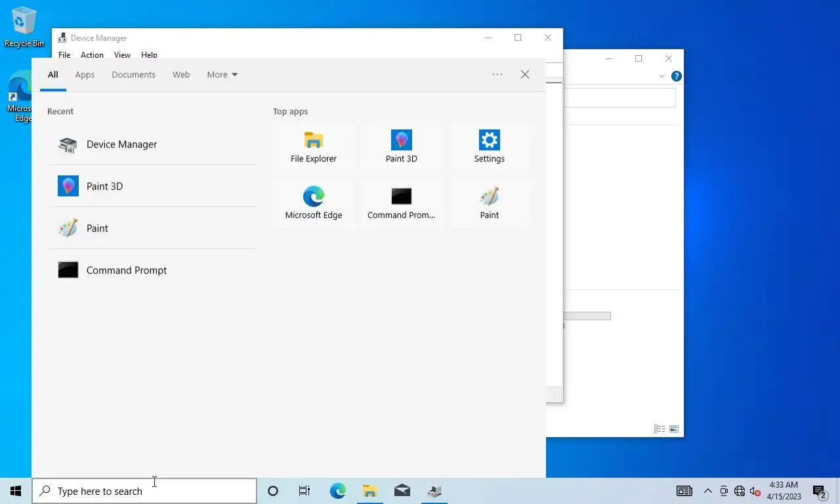Expand the More search filter dropdown
840x504 pixels.
point(222,75)
